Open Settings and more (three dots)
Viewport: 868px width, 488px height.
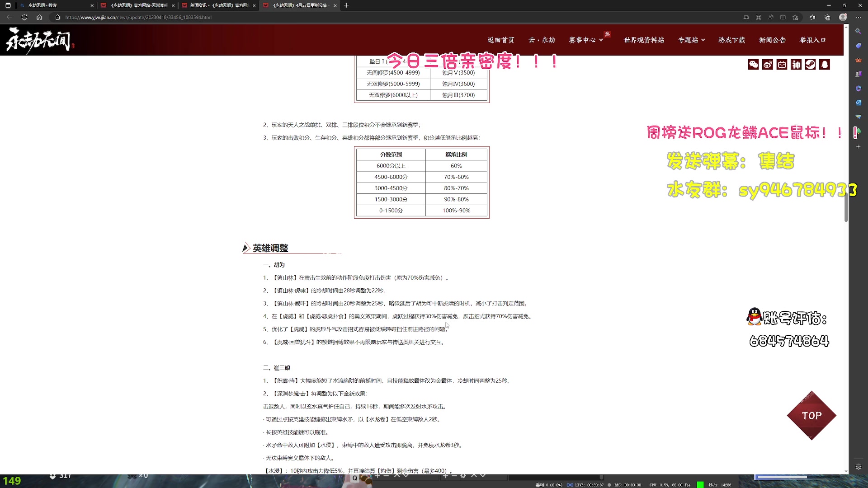[x=858, y=17]
